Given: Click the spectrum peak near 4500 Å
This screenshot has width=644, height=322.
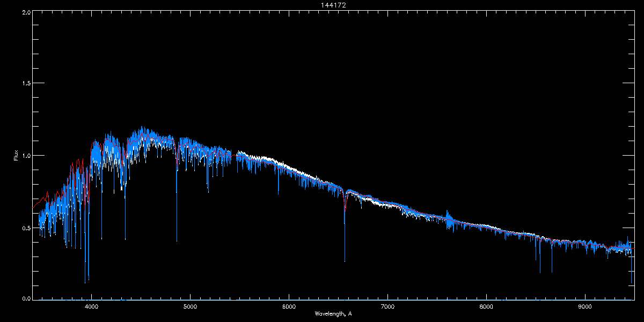Looking at the screenshot, I should tap(142, 130).
